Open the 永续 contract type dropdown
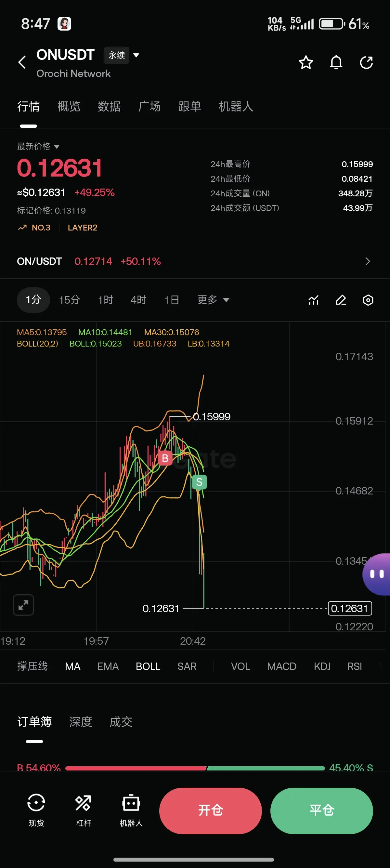The width and height of the screenshot is (390, 868). pyautogui.click(x=122, y=55)
